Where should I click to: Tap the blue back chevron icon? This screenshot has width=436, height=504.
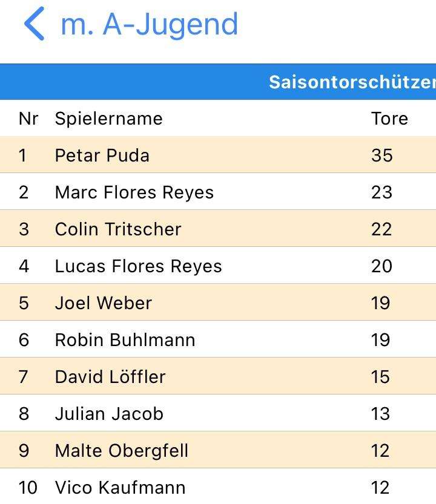click(x=34, y=24)
